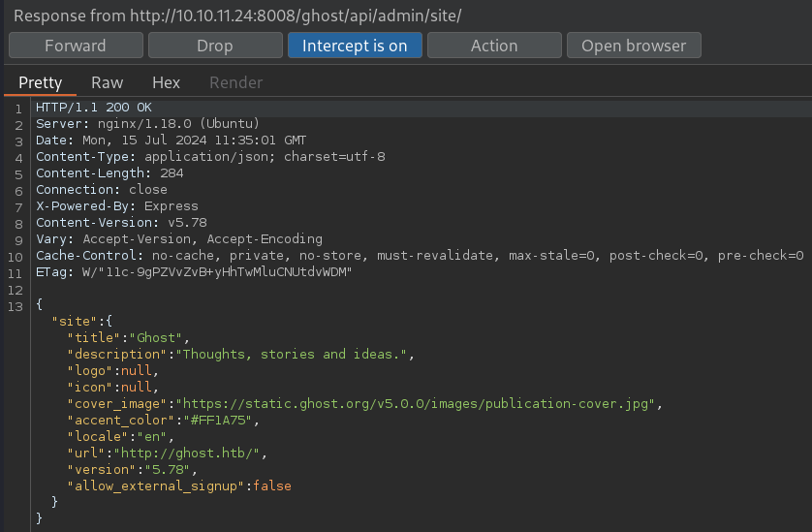Click the Forward button
This screenshot has width=812, height=532.
(76, 46)
